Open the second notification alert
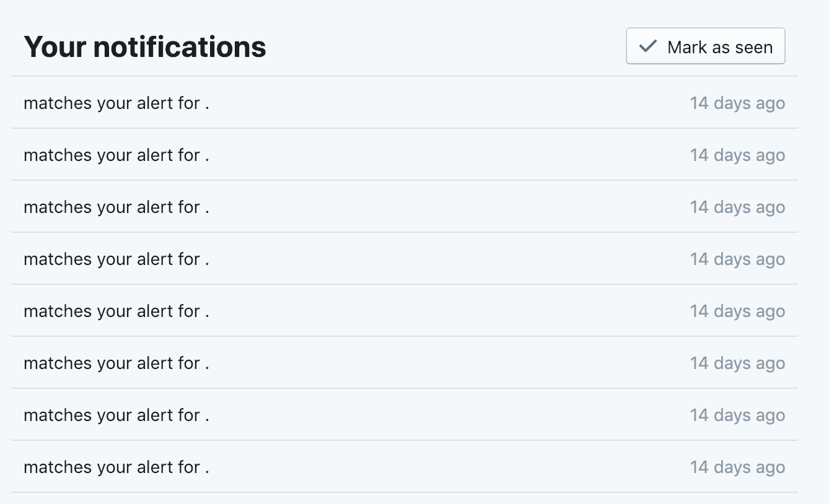Image resolution: width=829 pixels, height=504 pixels. point(116,155)
